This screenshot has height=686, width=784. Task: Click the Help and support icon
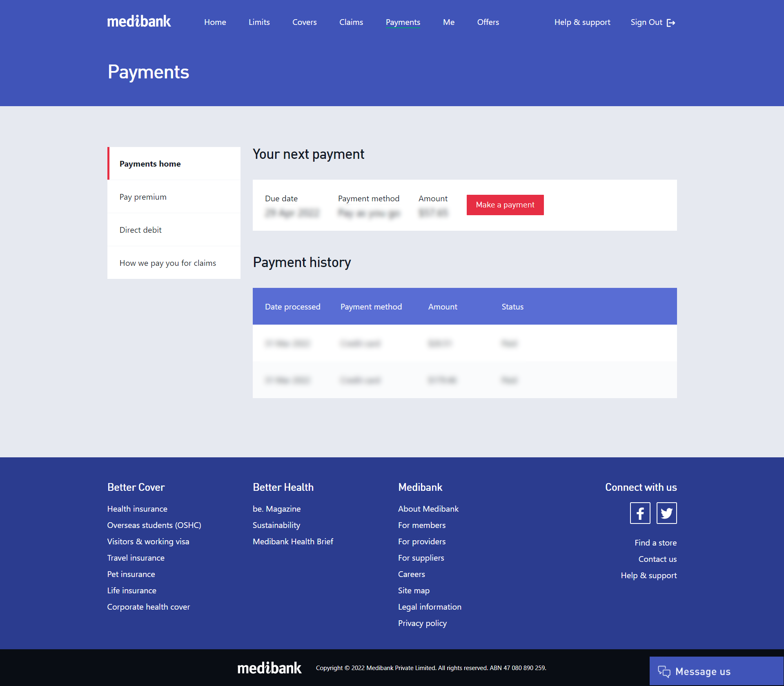click(x=581, y=22)
